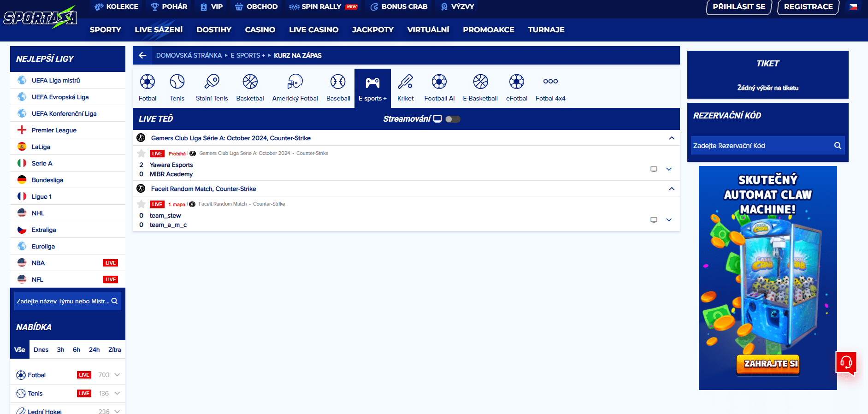
Task: Collapse Faceit Random Match section
Action: coord(672,189)
